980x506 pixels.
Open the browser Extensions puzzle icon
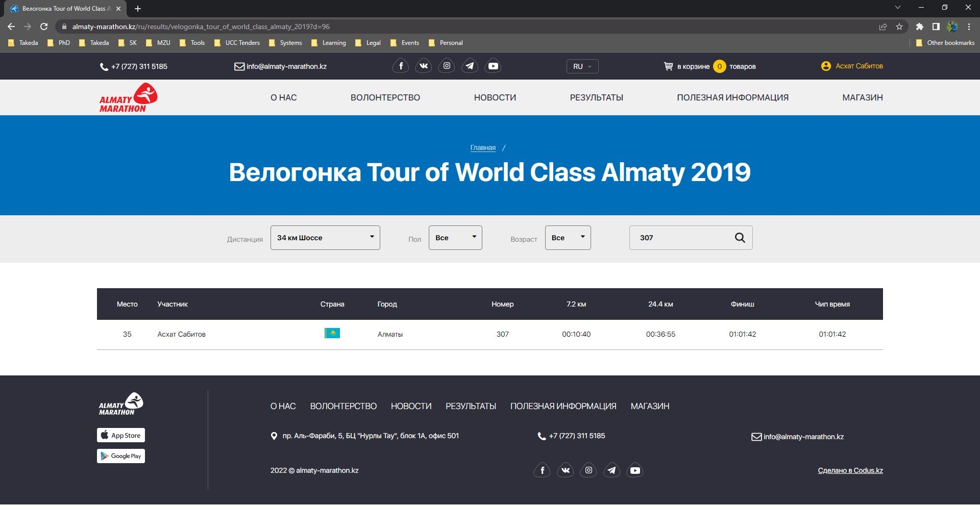pos(919,27)
